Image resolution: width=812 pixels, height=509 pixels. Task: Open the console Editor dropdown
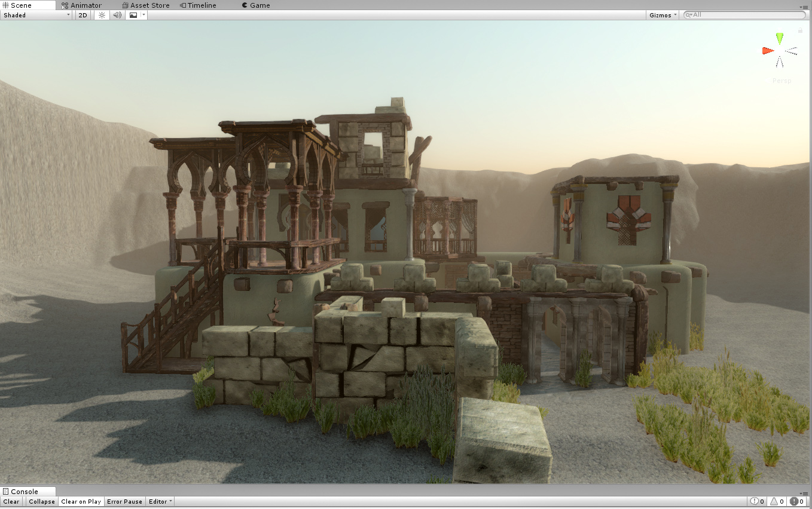point(160,502)
